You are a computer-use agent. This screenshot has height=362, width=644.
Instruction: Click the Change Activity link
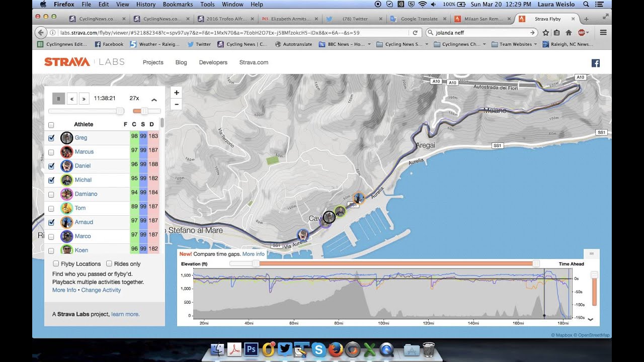[101, 290]
